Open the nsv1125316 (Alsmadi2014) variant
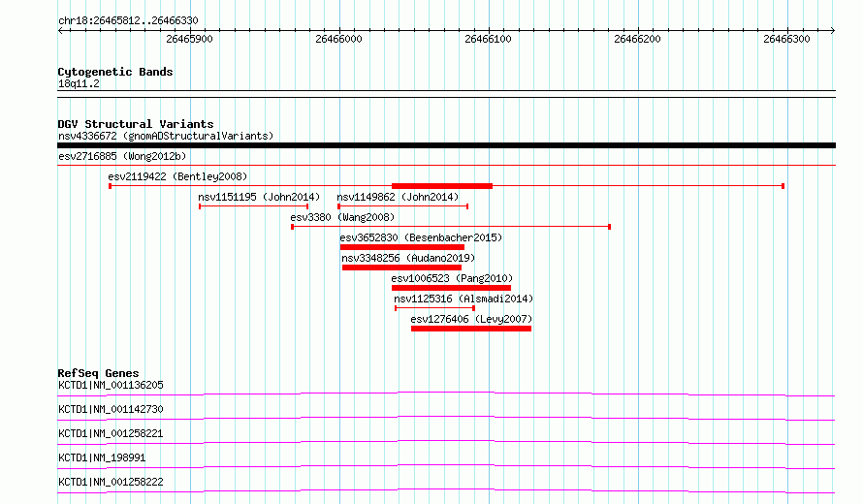The width and height of the screenshot is (863, 504). 463,299
